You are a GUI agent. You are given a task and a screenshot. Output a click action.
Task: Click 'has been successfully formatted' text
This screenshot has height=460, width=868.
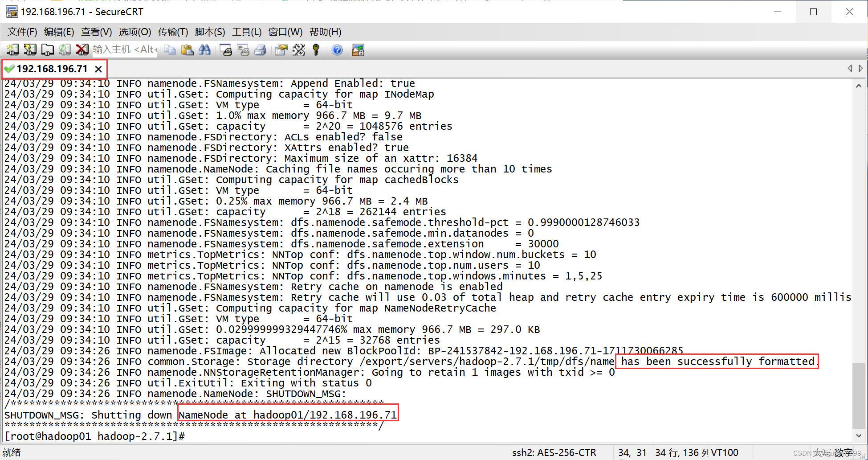[717, 361]
